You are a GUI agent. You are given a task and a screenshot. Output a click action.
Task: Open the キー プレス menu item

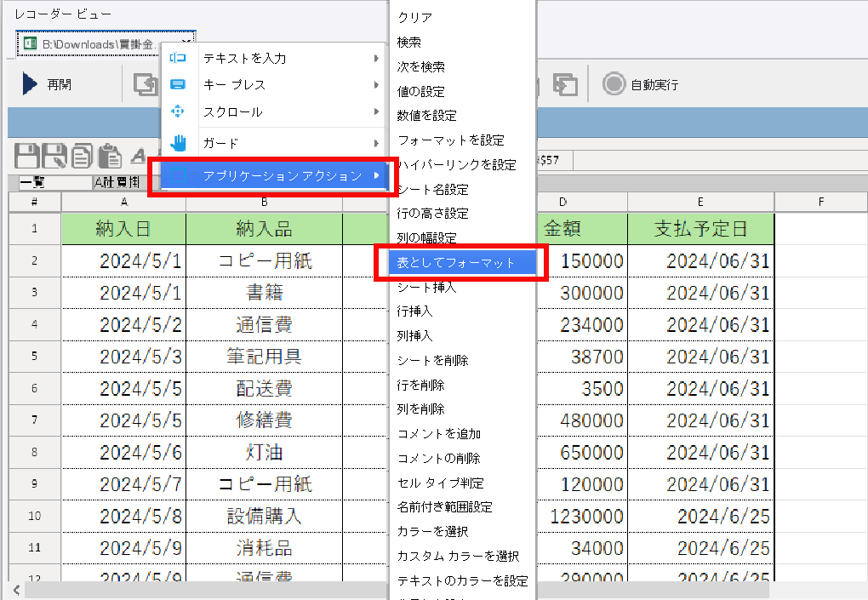click(273, 85)
